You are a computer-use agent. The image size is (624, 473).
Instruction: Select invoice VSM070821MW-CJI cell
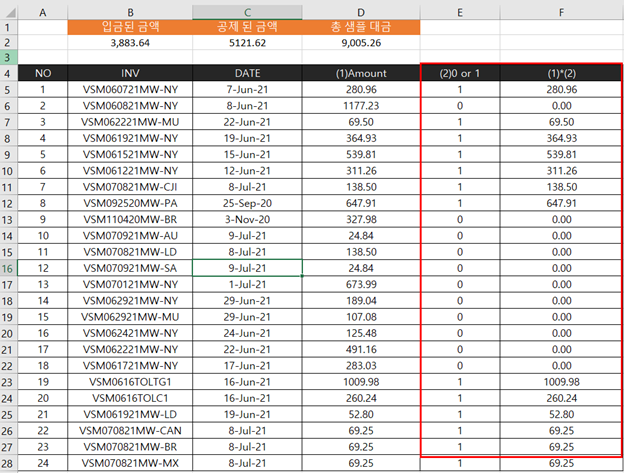click(x=130, y=187)
